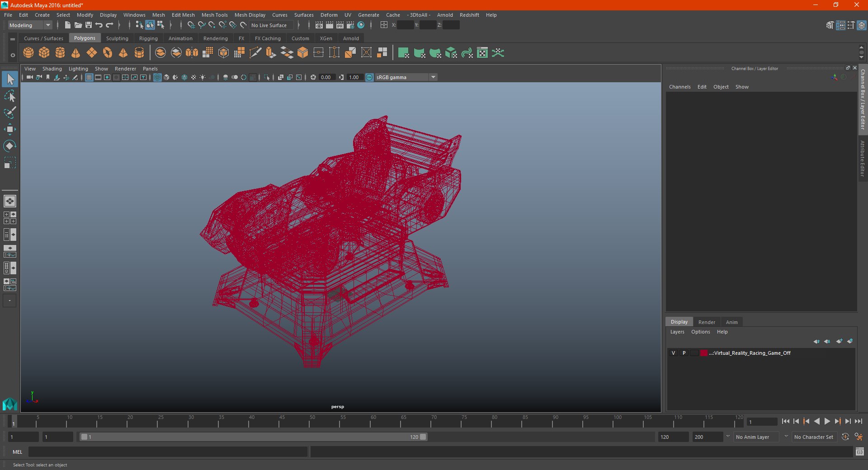
Task: Create a polygon cylinder from the shelf
Action: pos(60,53)
